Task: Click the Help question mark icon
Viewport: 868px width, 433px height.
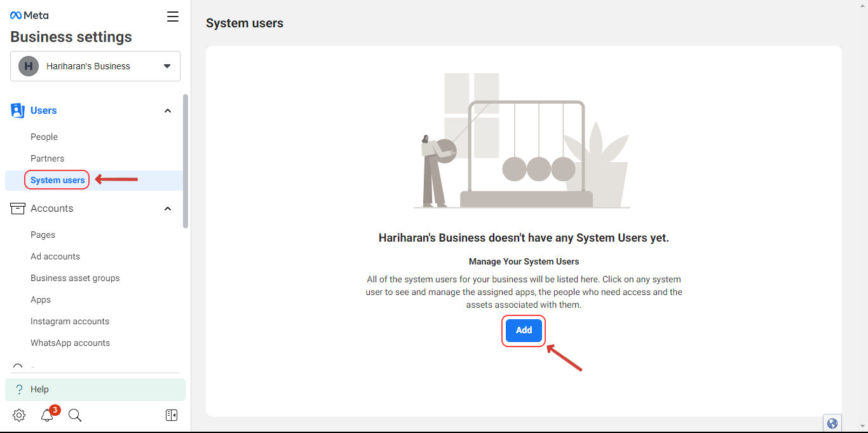Action: (x=19, y=389)
